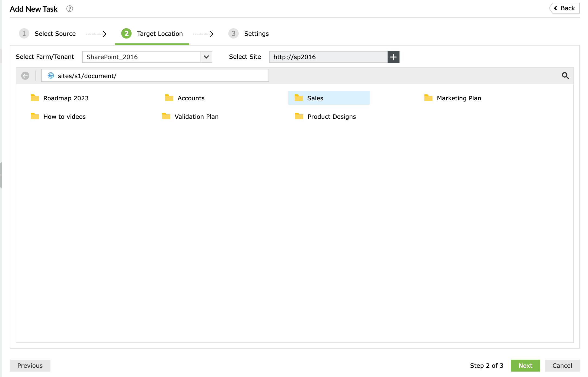
Task: Click the search magnifier icon
Action: (x=565, y=76)
